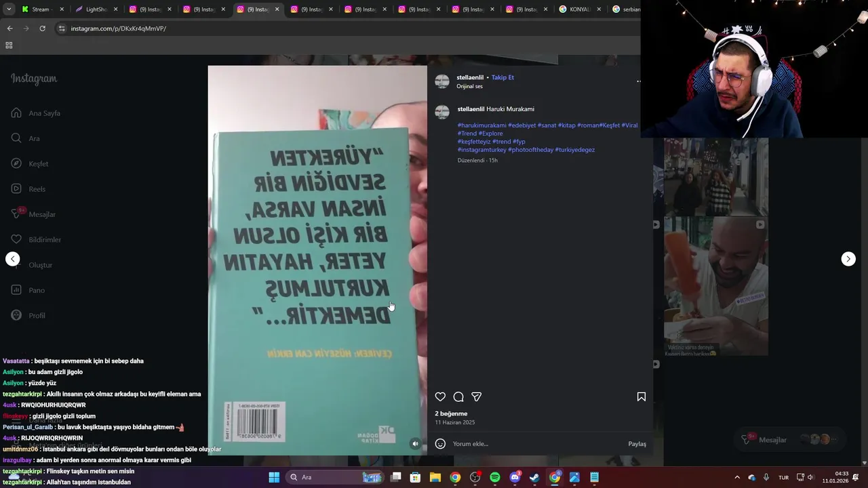Open post options three-dot menu

tap(638, 81)
